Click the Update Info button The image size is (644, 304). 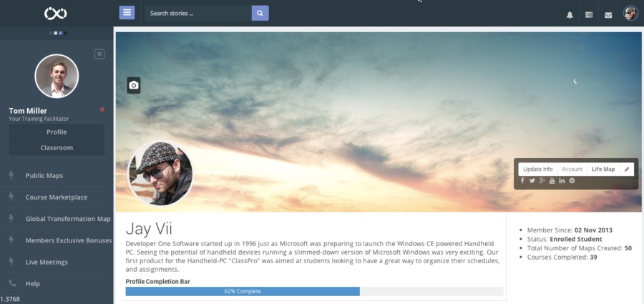tap(537, 170)
